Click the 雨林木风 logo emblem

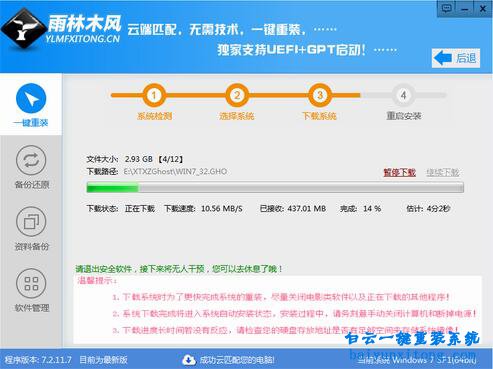click(x=23, y=29)
